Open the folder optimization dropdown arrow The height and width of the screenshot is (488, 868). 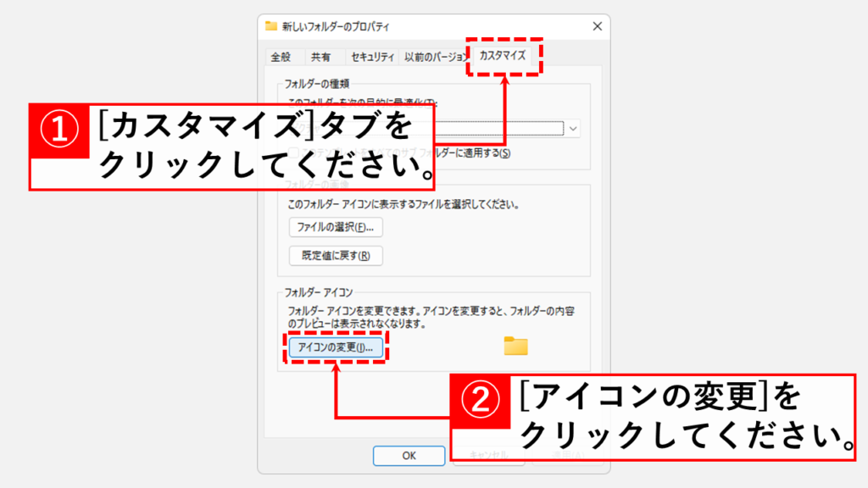pyautogui.click(x=573, y=129)
